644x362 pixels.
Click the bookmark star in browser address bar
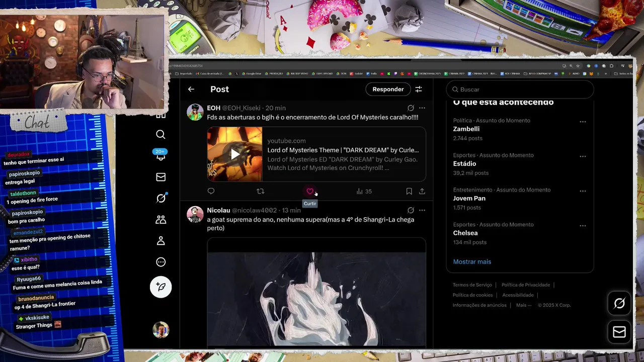coord(577,66)
